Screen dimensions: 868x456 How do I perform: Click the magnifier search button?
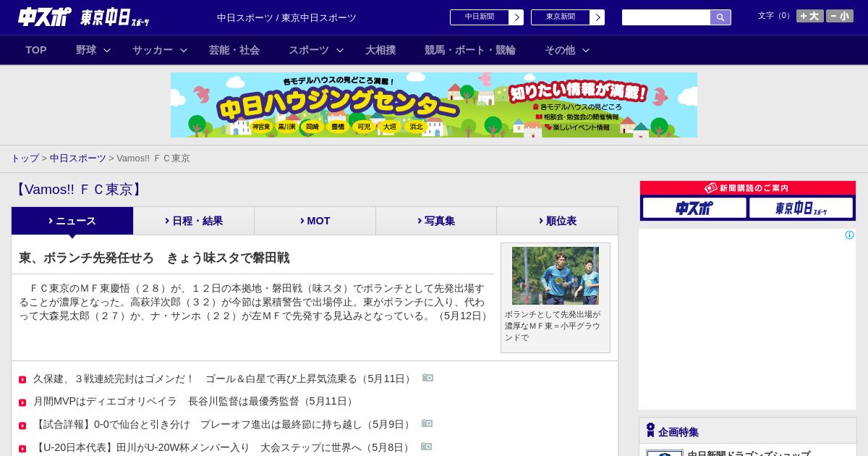720,17
